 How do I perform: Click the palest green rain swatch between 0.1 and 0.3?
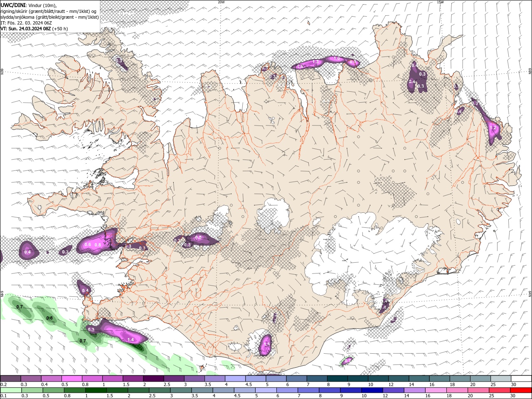11,390
